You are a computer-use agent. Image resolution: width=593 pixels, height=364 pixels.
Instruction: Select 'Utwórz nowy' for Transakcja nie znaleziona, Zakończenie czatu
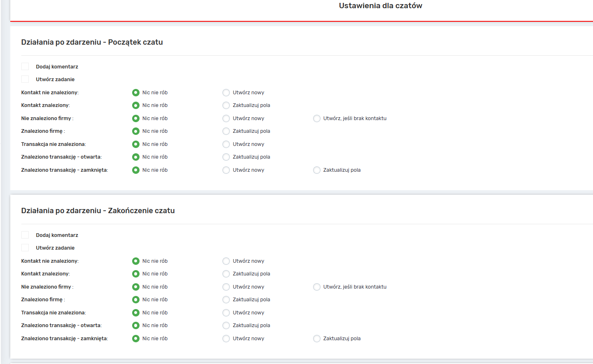pos(226,313)
